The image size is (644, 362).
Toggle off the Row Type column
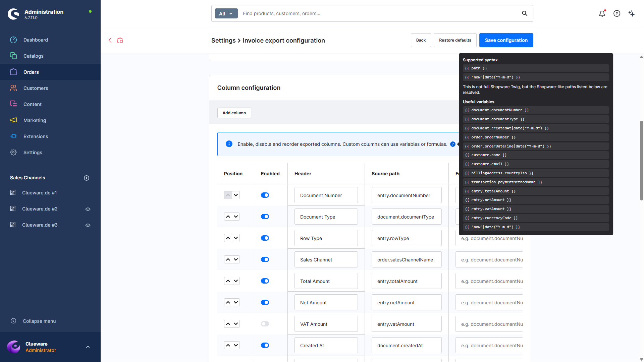265,238
